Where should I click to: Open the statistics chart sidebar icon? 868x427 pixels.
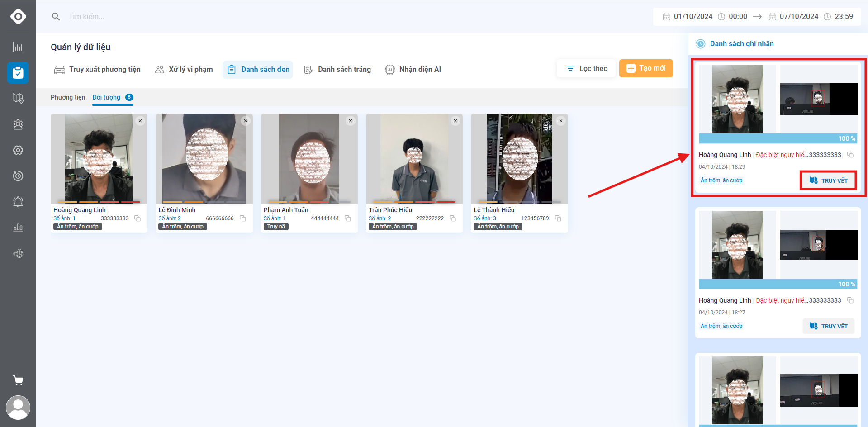(x=18, y=47)
